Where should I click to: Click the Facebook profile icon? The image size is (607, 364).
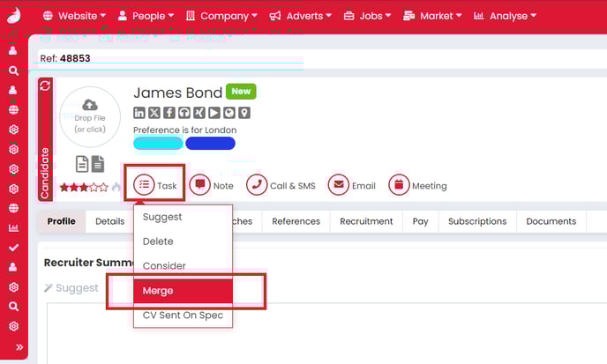tap(169, 113)
